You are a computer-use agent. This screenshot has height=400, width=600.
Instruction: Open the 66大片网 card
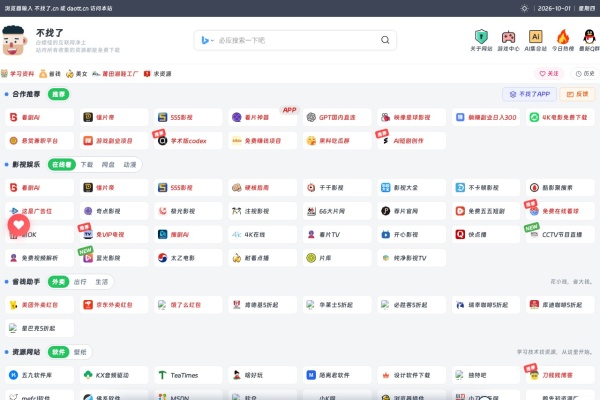point(337,211)
